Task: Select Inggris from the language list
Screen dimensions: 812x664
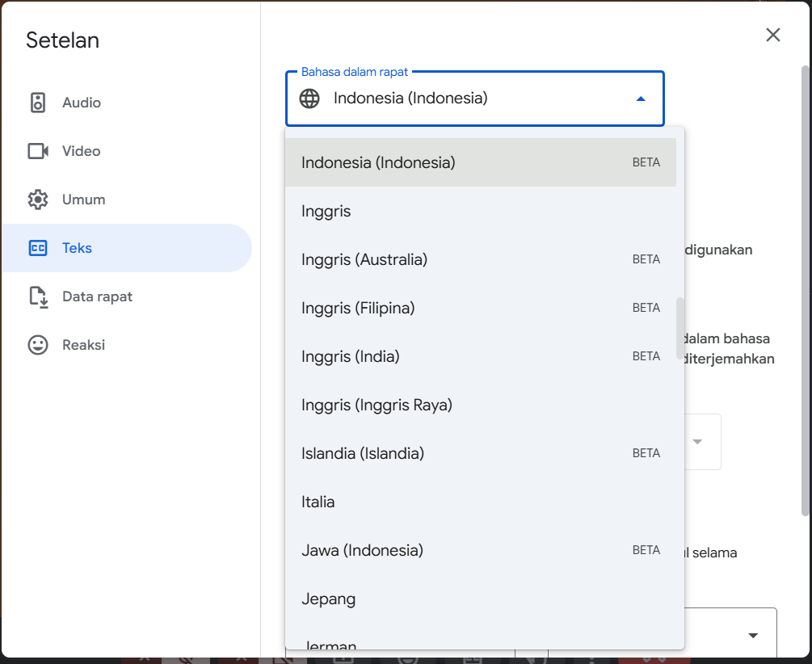Action: (326, 211)
